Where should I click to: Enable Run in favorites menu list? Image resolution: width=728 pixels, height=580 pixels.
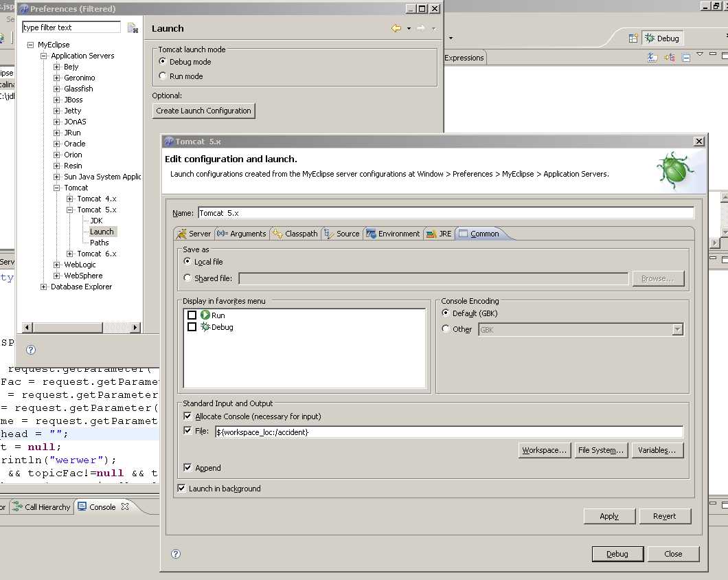pos(192,315)
